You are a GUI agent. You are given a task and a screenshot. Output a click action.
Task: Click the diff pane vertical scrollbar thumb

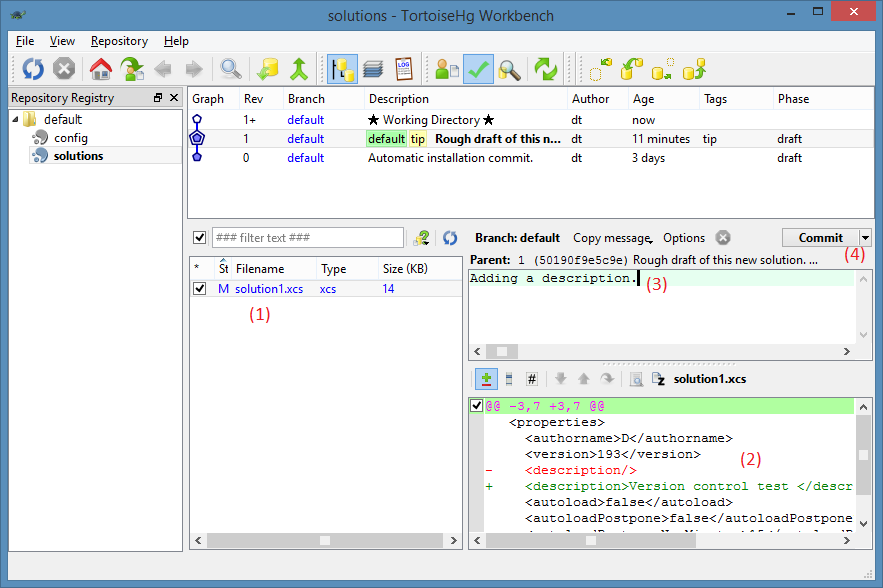[863, 455]
